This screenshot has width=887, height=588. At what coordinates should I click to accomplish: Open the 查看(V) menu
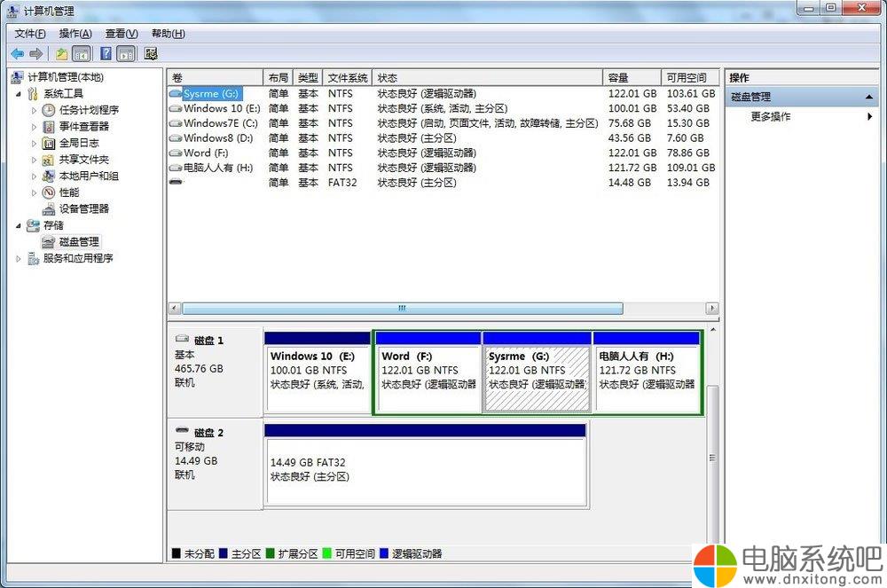pos(122,34)
